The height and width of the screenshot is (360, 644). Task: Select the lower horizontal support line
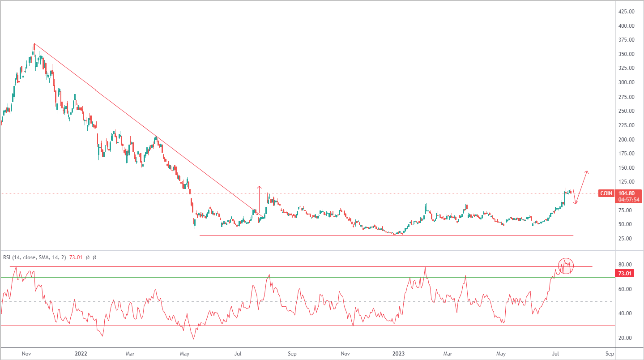(x=387, y=236)
